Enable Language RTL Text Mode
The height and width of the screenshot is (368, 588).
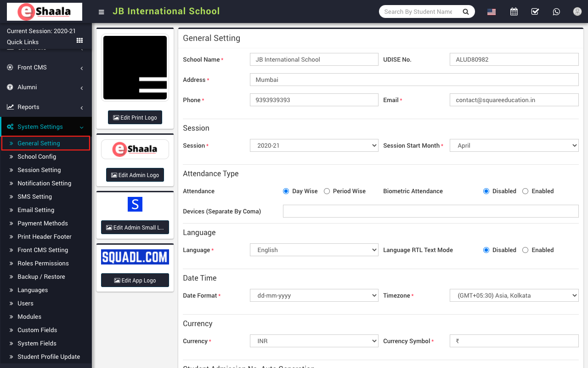526,250
